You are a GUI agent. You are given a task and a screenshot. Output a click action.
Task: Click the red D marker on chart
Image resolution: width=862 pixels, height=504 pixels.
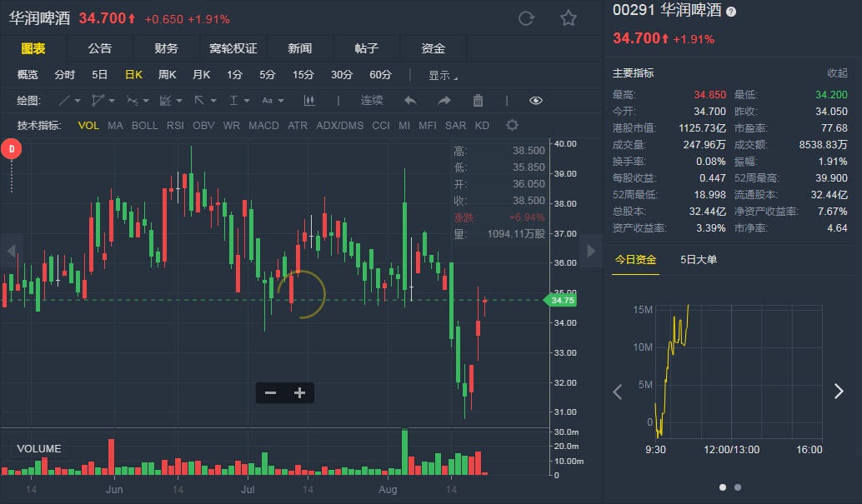[x=12, y=149]
